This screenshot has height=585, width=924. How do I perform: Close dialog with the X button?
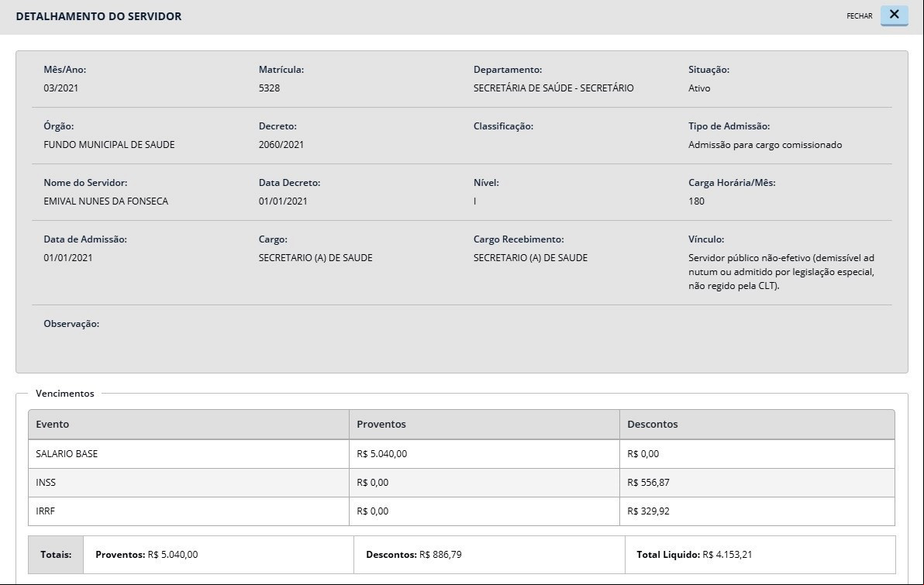(894, 15)
